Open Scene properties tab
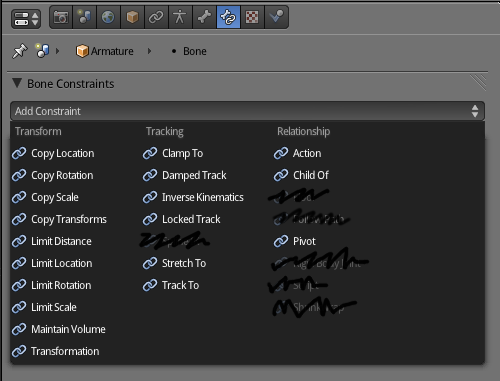Screen dimensions: 500x381 tap(84, 17)
